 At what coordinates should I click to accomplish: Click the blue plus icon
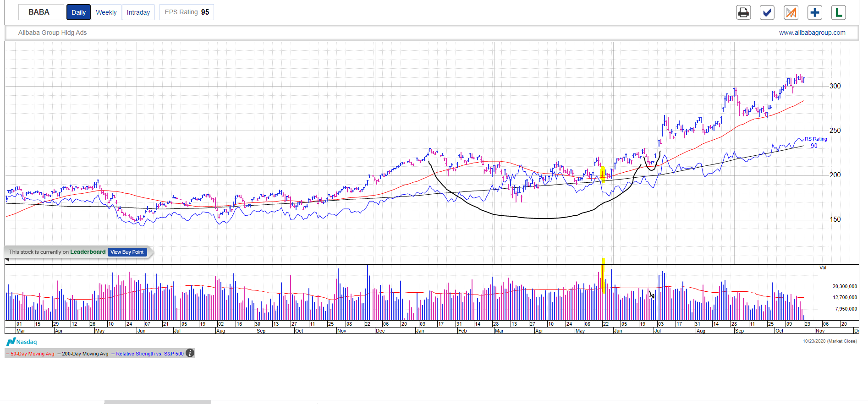click(x=815, y=12)
